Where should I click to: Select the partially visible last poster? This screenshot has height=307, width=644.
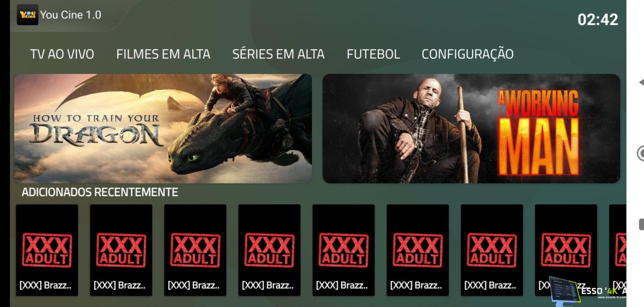618,250
